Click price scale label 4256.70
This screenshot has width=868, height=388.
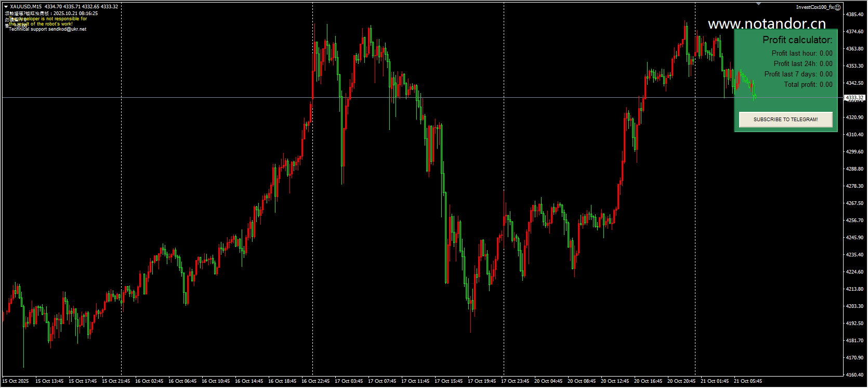(x=854, y=221)
